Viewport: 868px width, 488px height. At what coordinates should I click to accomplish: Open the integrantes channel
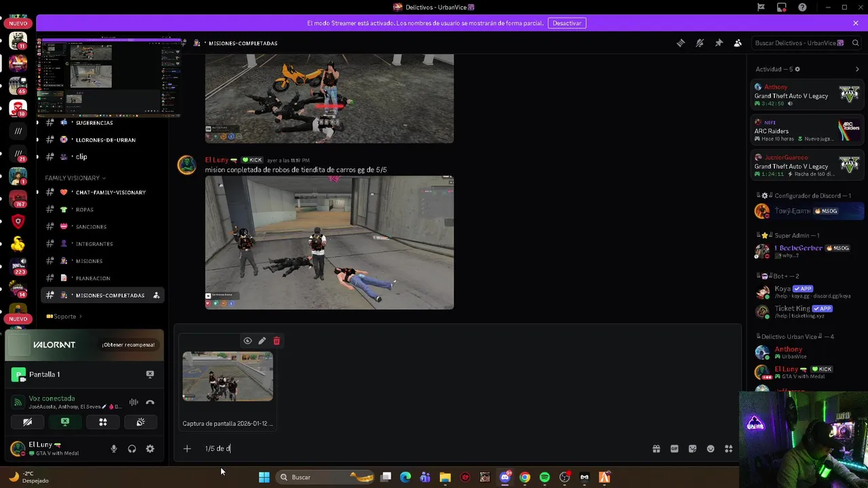click(102, 244)
